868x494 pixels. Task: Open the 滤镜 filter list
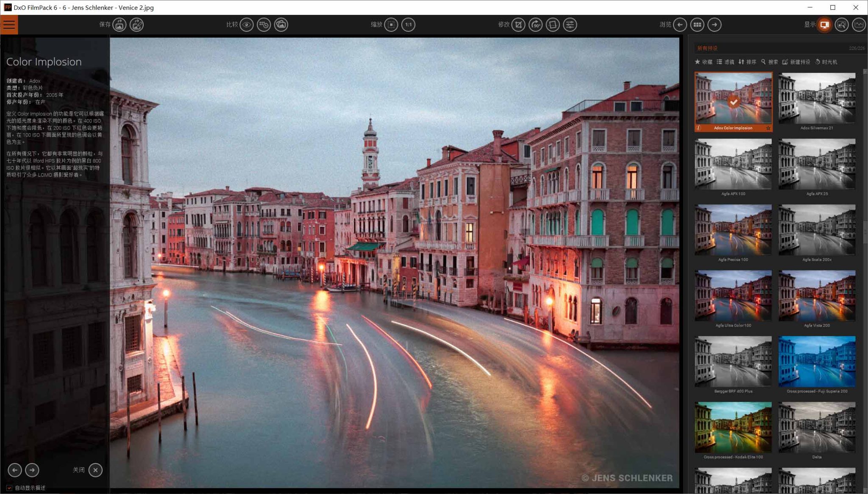click(725, 62)
